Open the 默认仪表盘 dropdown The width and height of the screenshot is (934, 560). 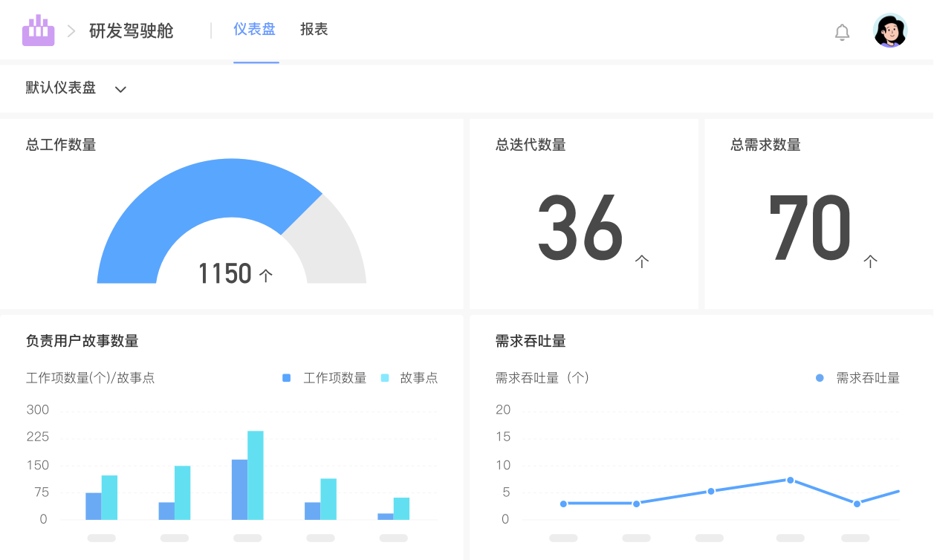pyautogui.click(x=59, y=88)
